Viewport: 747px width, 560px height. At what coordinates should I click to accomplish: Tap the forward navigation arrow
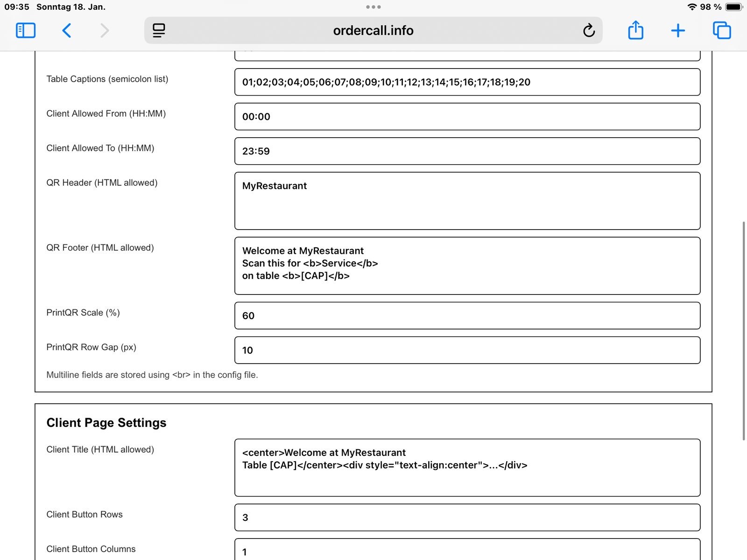point(105,30)
